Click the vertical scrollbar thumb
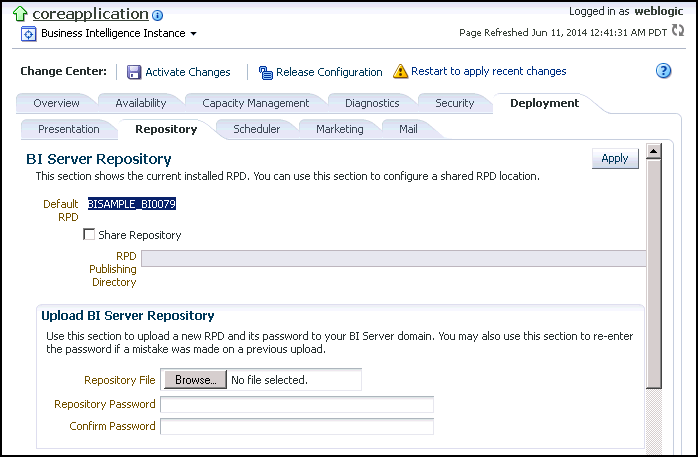This screenshot has width=698, height=457. [653, 273]
